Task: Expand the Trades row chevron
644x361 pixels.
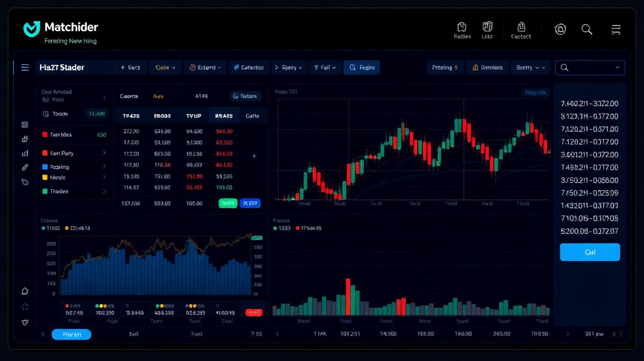Action: (x=104, y=191)
